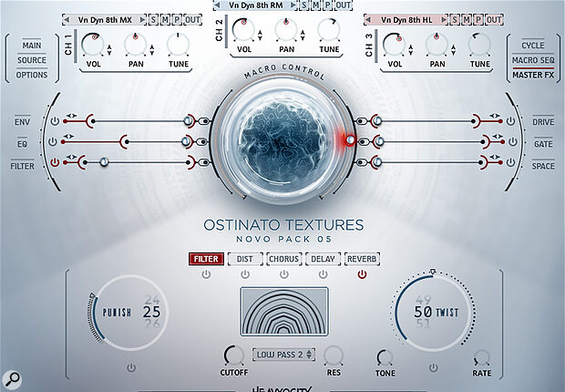Open the LOW PASS 2 filter type dropdown
The height and width of the screenshot is (392, 565).
283,355
